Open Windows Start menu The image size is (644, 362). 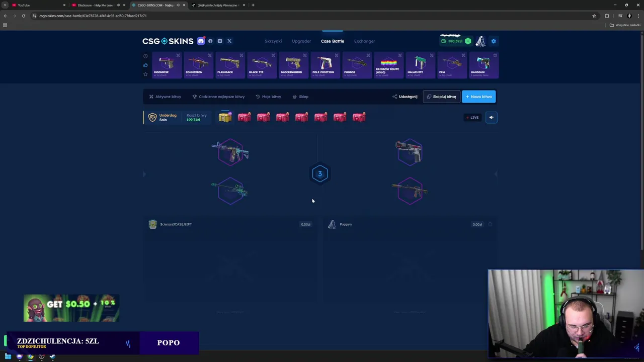(8, 356)
